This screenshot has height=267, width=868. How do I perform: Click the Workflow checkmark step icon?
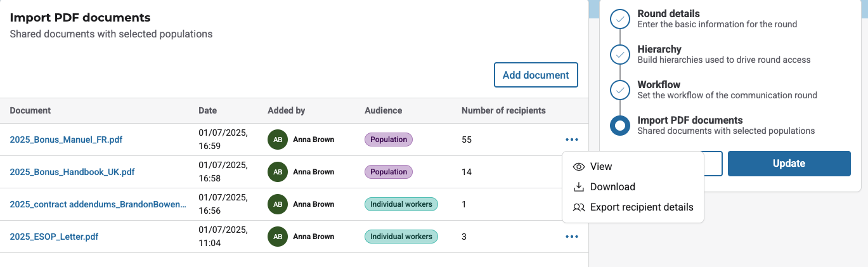[619, 90]
